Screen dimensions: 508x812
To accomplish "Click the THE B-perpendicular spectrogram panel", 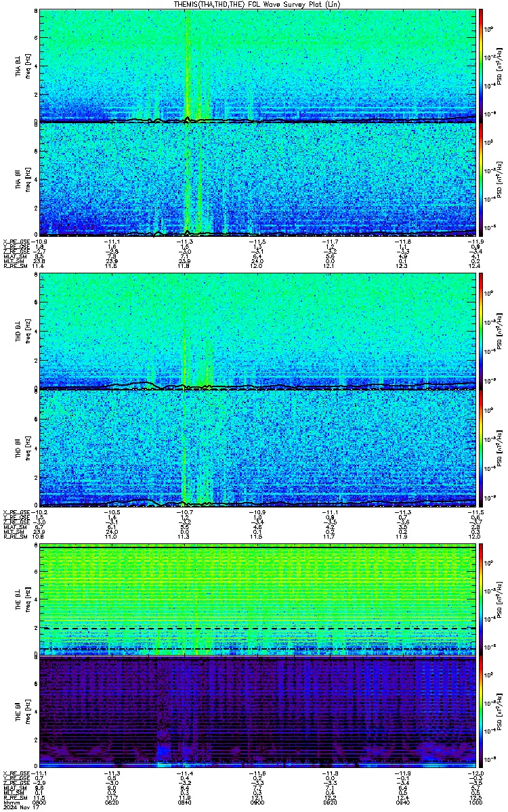I will 257,599.
